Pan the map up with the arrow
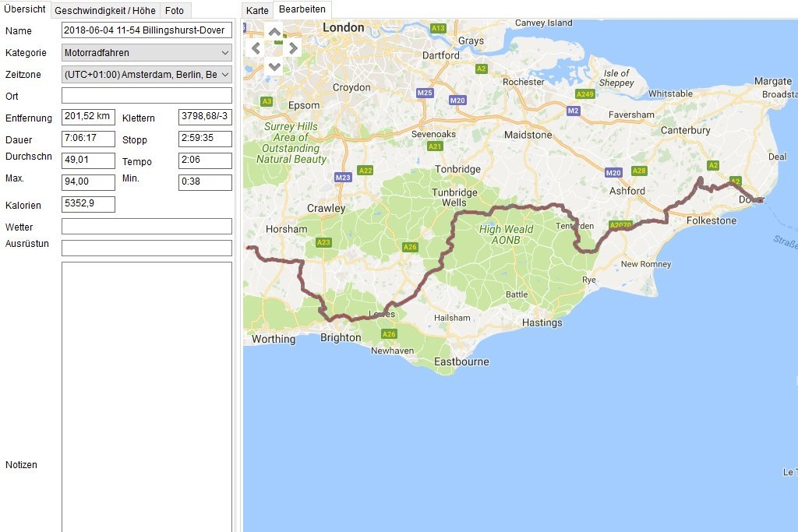 [x=274, y=31]
